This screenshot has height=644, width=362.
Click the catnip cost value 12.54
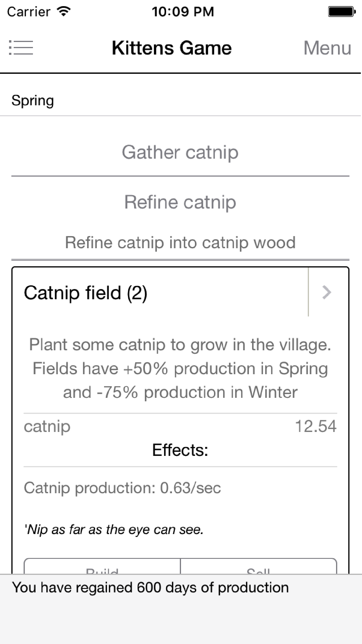pos(316,426)
